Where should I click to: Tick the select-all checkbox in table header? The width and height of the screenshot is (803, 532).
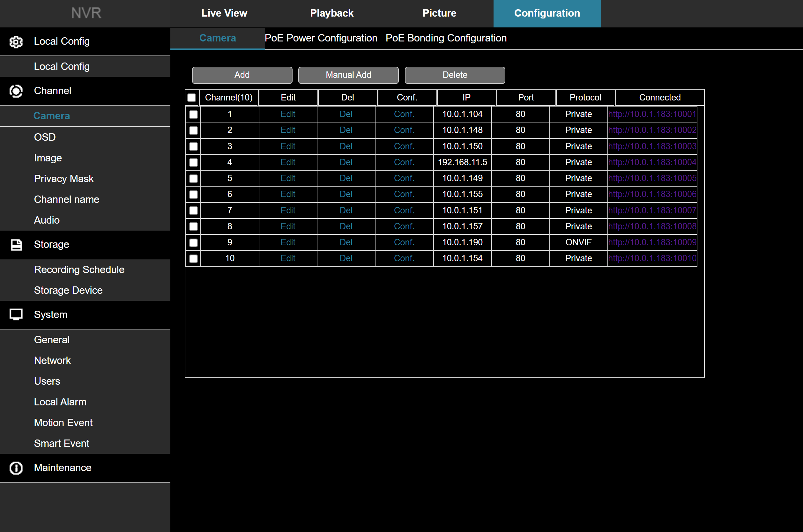click(x=192, y=98)
